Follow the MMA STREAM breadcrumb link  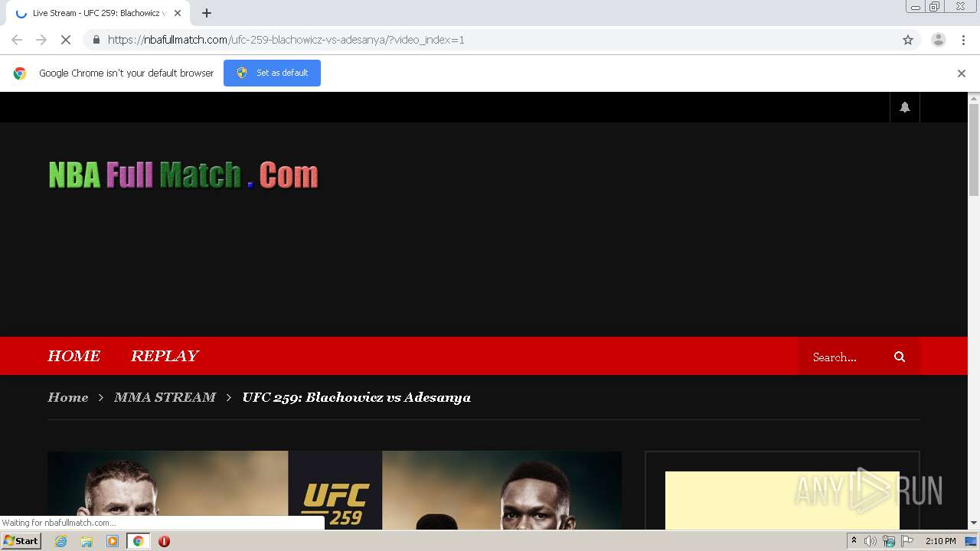[x=165, y=397]
